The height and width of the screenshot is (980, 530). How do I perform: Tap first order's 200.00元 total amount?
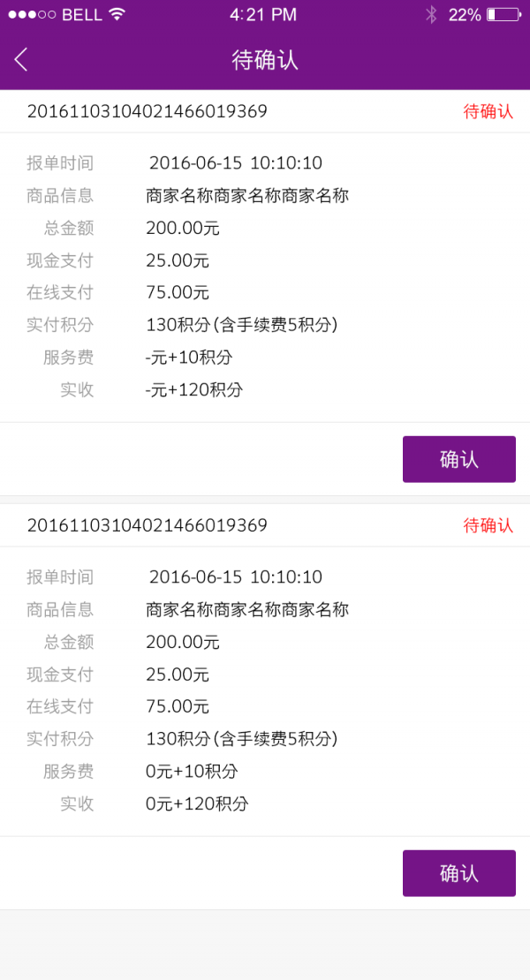183,228
